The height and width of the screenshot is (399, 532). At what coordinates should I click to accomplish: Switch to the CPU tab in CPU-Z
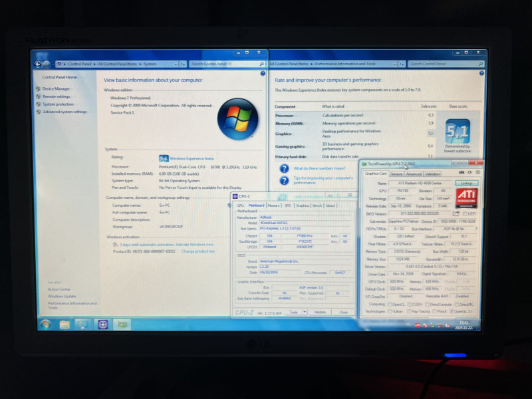point(240,205)
